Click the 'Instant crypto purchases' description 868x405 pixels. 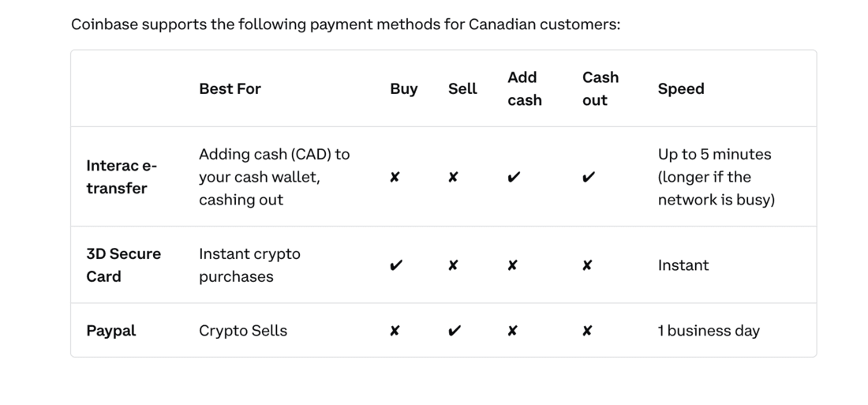[249, 264]
